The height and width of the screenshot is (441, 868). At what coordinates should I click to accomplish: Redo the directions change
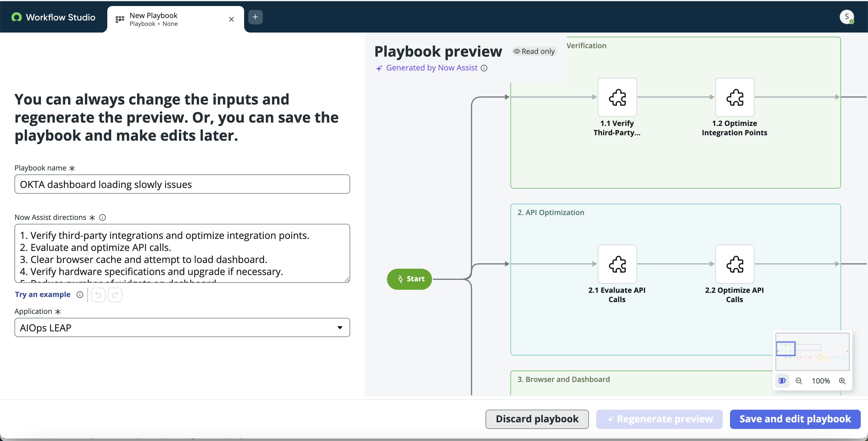(115, 295)
